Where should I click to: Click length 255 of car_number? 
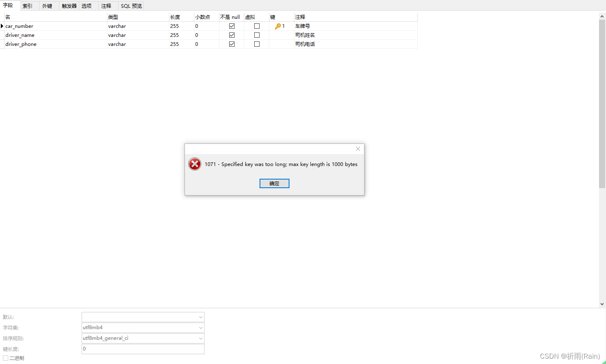175,26
